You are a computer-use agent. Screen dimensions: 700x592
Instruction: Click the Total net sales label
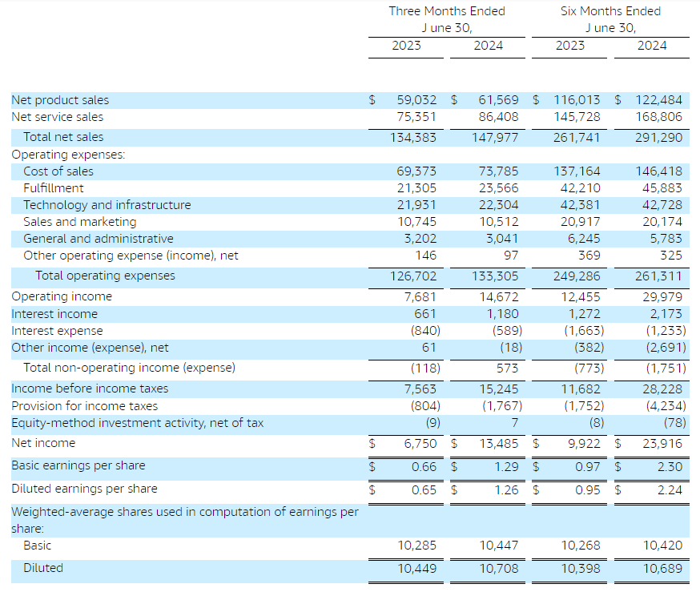click(63, 137)
